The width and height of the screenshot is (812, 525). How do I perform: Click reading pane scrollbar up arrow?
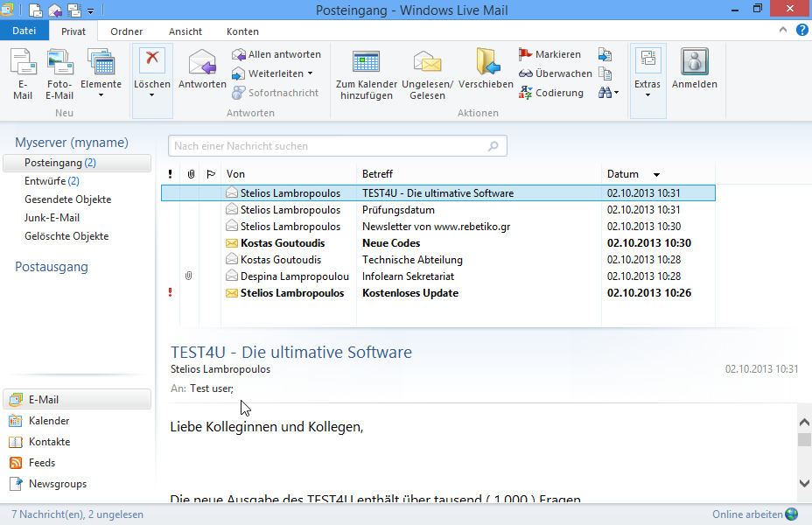804,422
